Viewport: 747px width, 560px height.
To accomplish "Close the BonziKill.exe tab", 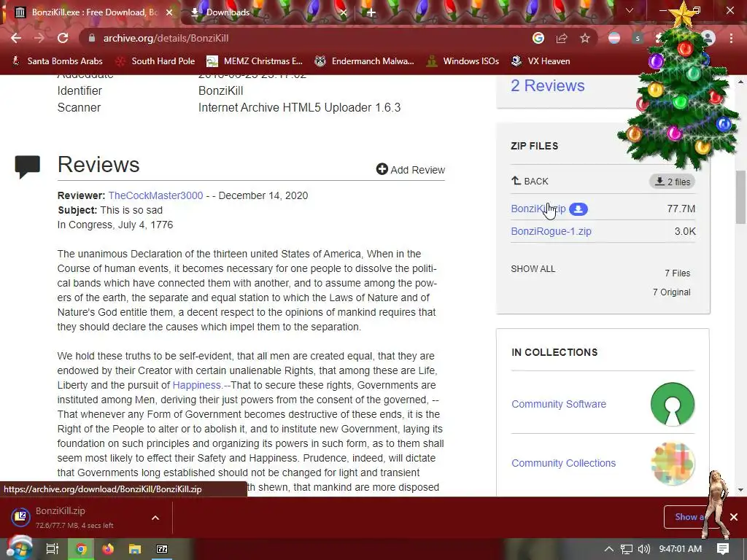I will click(x=169, y=12).
